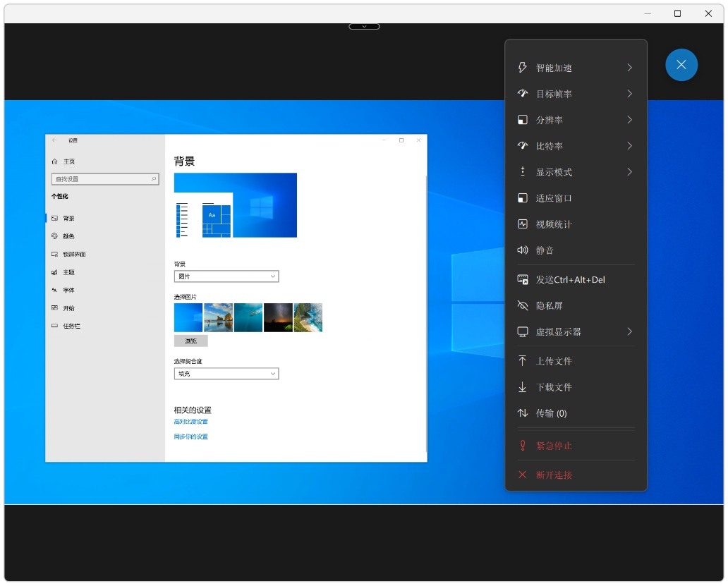
Task: Click the Themes (主题) sidebar icon
Action: tap(54, 272)
